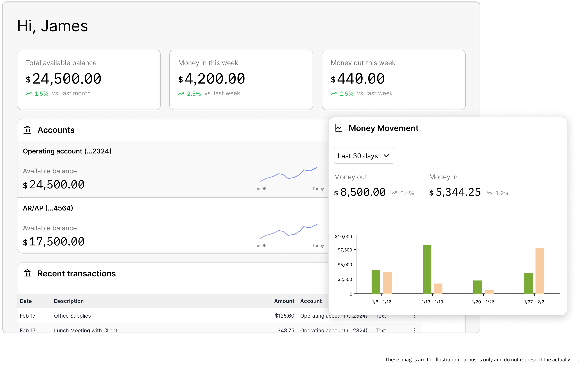Open the Operating account (...2324) row
Image resolution: width=588 pixels, height=368 pixels.
click(x=173, y=169)
